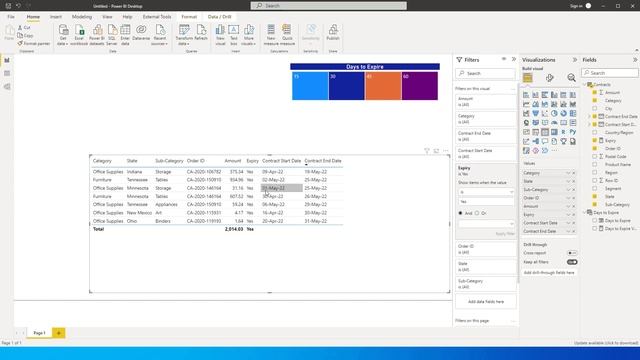Expand Contract Start Date field hierarchy

(x=589, y=124)
